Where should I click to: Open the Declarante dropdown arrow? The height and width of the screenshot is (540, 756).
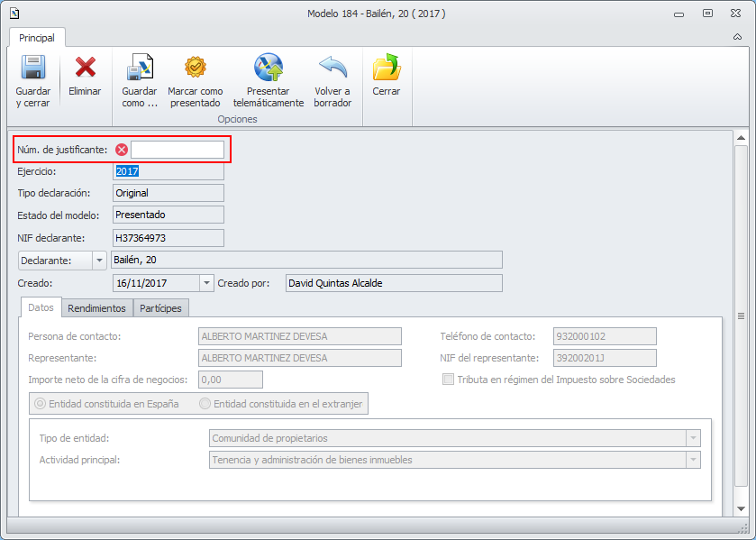[x=99, y=261]
